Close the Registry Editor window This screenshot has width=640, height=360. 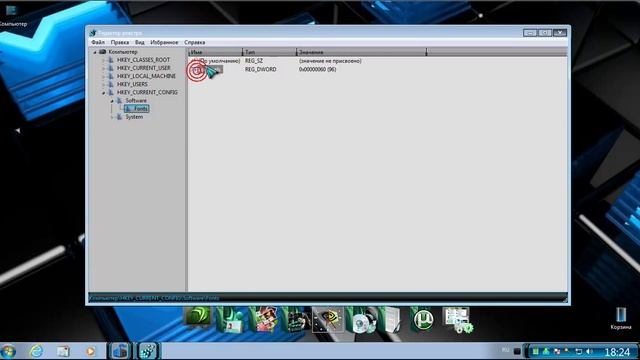coord(560,33)
